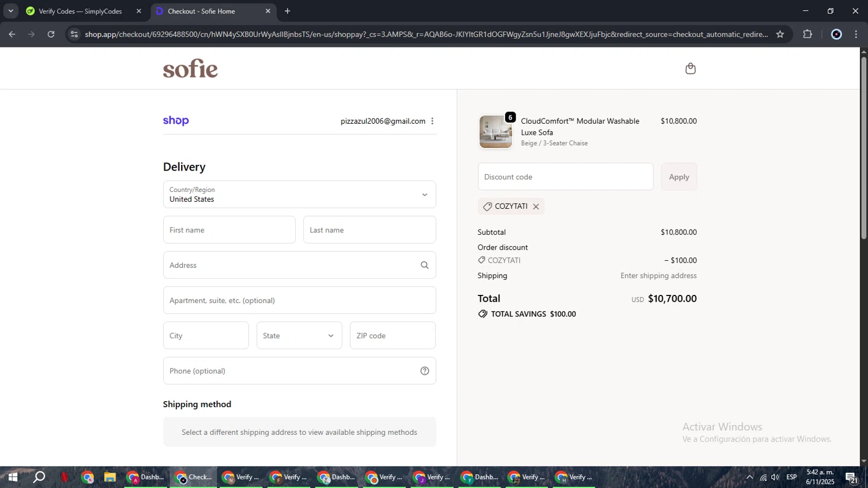Screen dimensions: 868x488
Task: Click the City field
Action: coord(206,335)
